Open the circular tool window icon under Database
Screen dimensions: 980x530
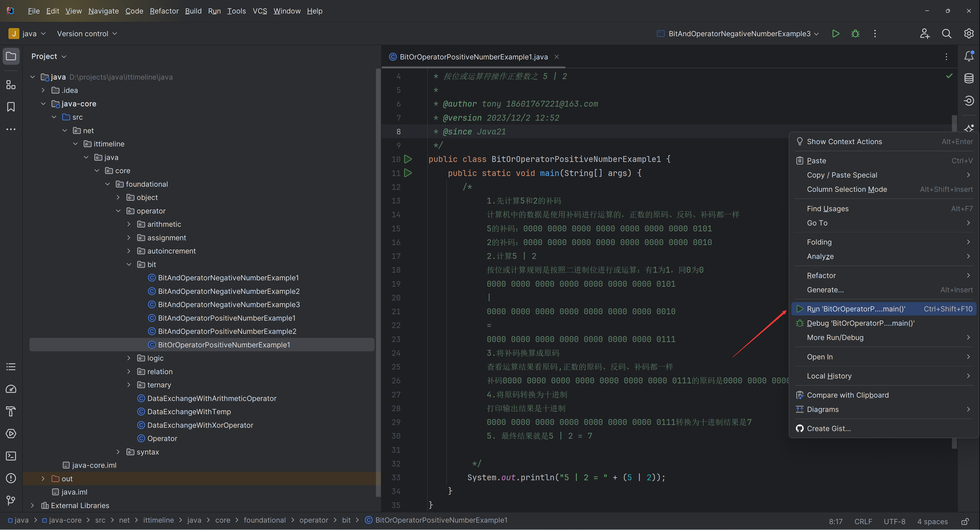(x=969, y=101)
